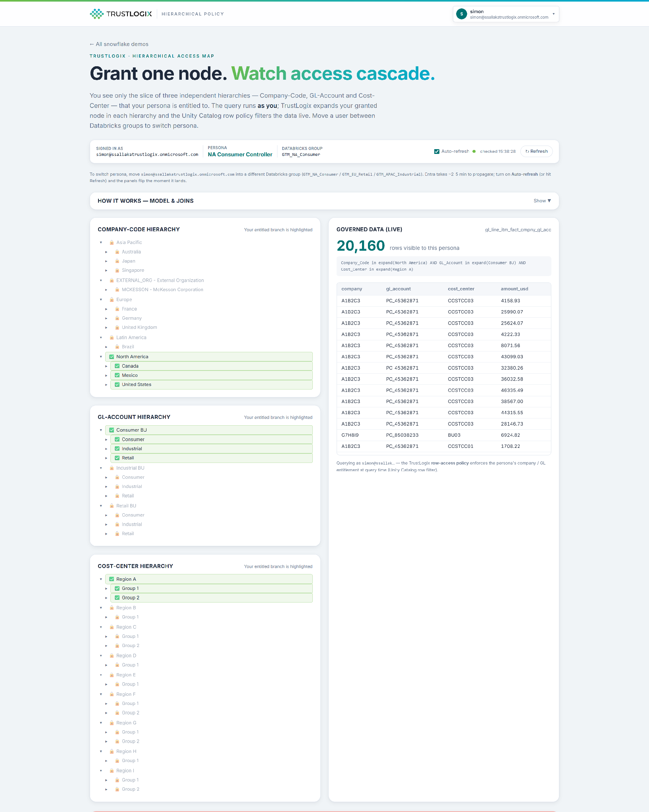Click the lock icon beside Retail BU
The image size is (649, 812).
(112, 506)
